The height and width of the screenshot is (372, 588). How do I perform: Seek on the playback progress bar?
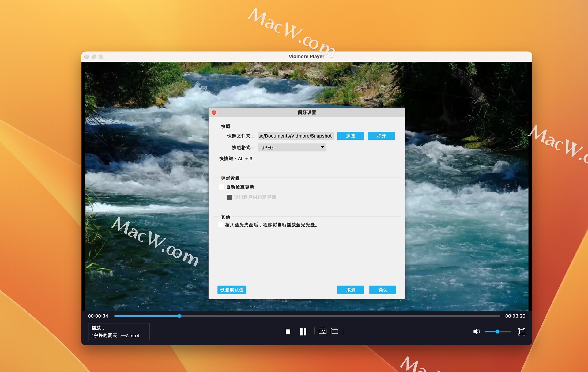(307, 316)
